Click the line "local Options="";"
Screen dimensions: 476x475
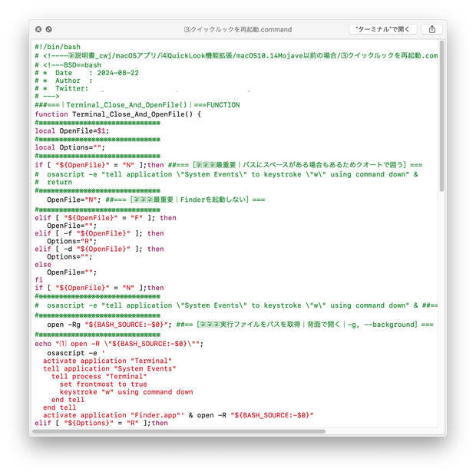[70, 147]
